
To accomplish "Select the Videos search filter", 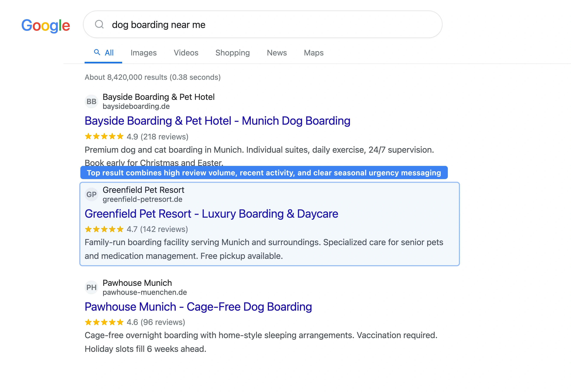I will 186,52.
